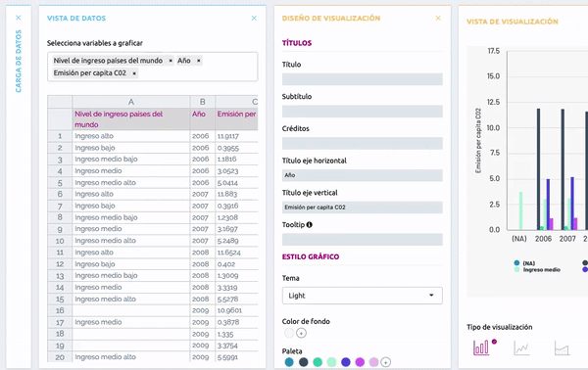This screenshot has height=370, width=588.
Task: Click cell 'Ingreso bajo' in row 2
Action: pos(131,148)
